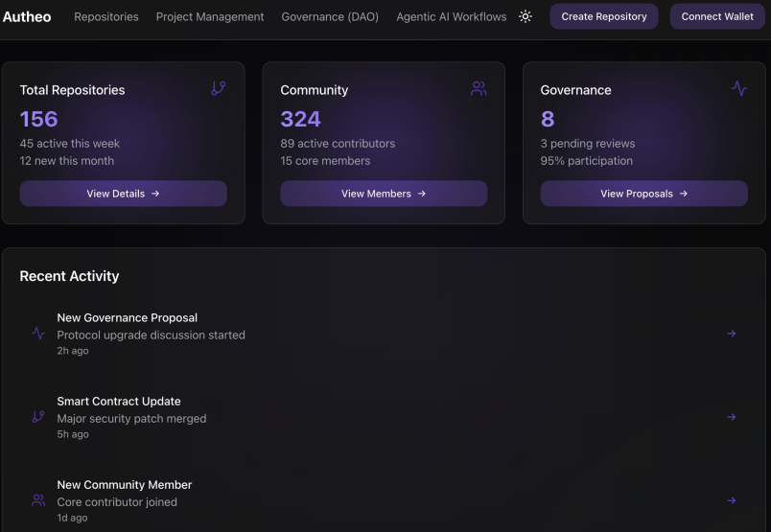Select the "Smart Contract Update" activity title
771x532 pixels.
click(119, 402)
